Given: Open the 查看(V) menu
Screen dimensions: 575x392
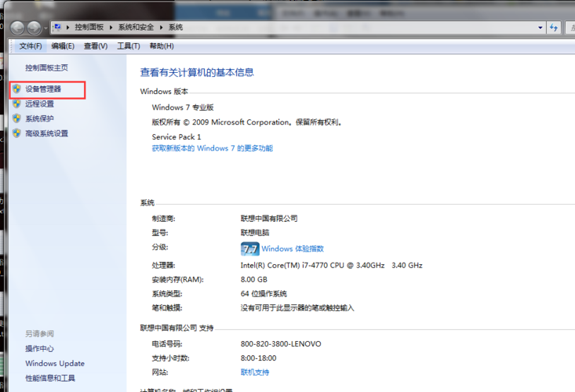Looking at the screenshot, I should [x=96, y=46].
